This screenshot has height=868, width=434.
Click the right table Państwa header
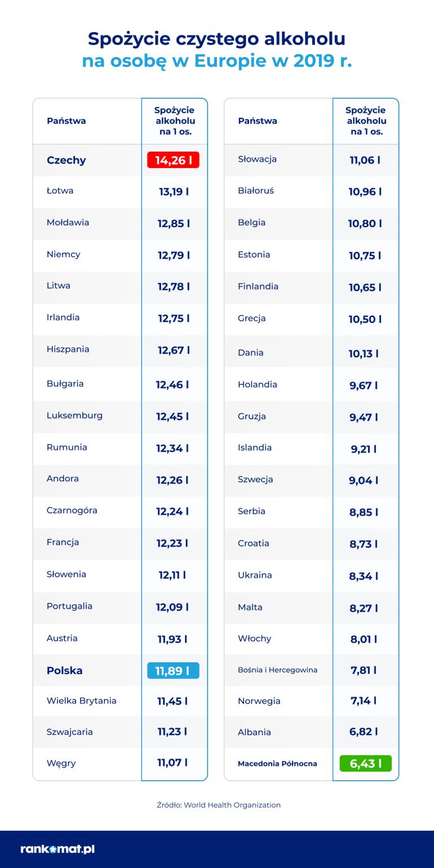pyautogui.click(x=258, y=121)
